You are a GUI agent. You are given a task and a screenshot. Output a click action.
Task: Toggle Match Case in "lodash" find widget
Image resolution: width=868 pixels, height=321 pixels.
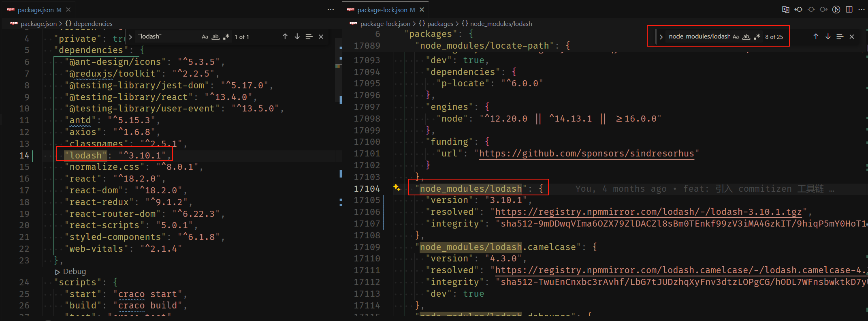pyautogui.click(x=205, y=36)
